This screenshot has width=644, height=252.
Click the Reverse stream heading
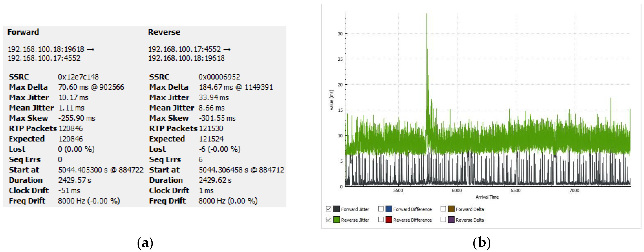point(164,32)
